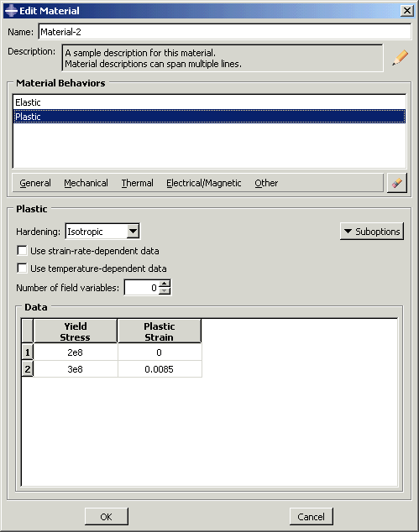
Task: Open the Thermal menu
Action: coord(137,183)
